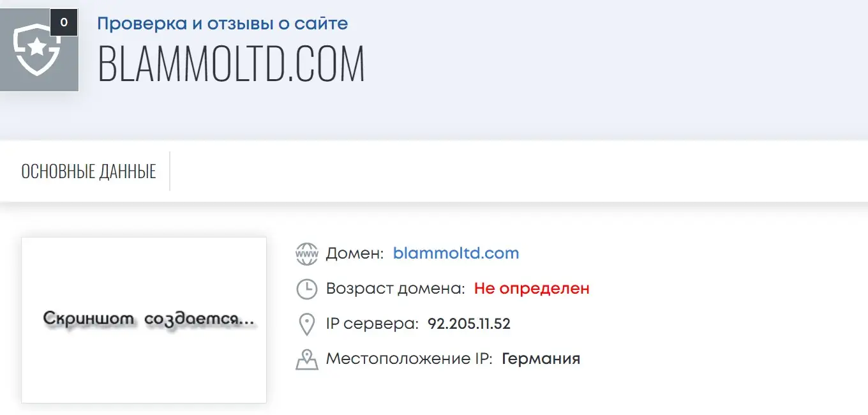
Task: Click the rating badge showing 0
Action: click(64, 22)
